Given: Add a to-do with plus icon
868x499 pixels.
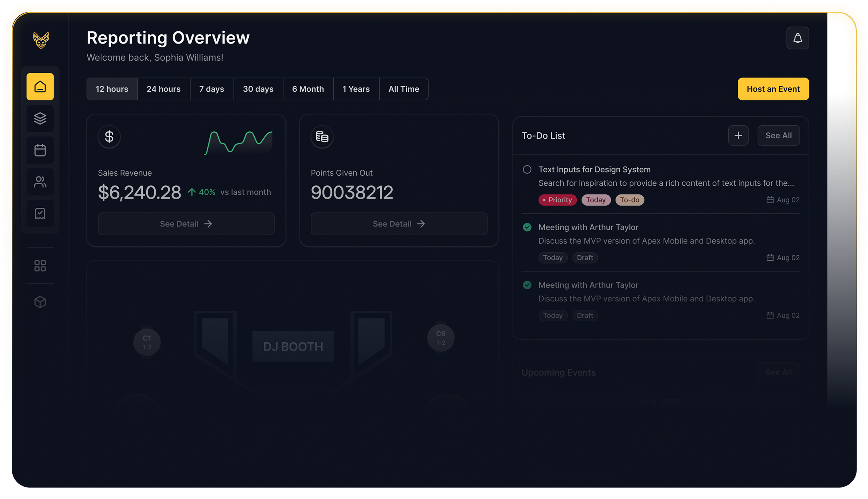Looking at the screenshot, I should point(738,136).
